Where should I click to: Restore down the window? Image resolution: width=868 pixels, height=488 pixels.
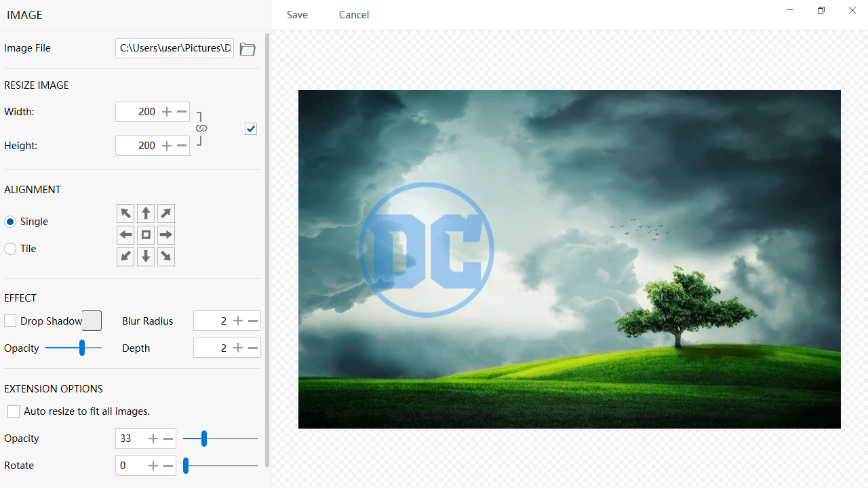coord(821,10)
